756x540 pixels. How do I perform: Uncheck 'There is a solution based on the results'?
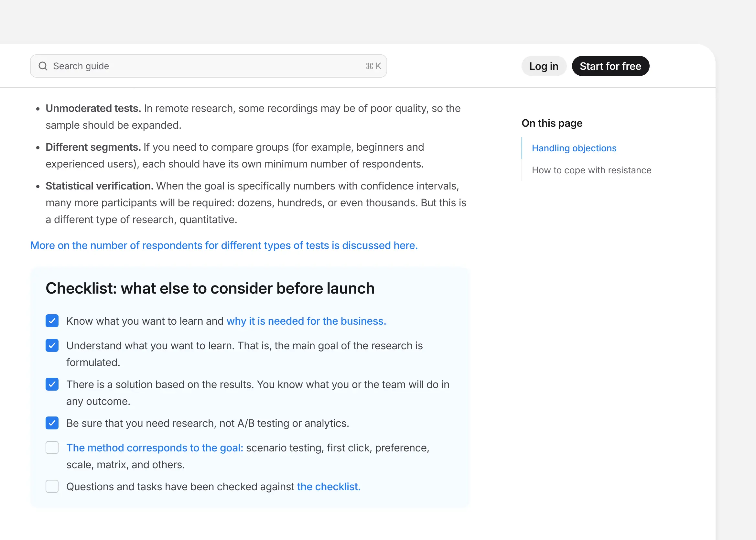tap(52, 384)
